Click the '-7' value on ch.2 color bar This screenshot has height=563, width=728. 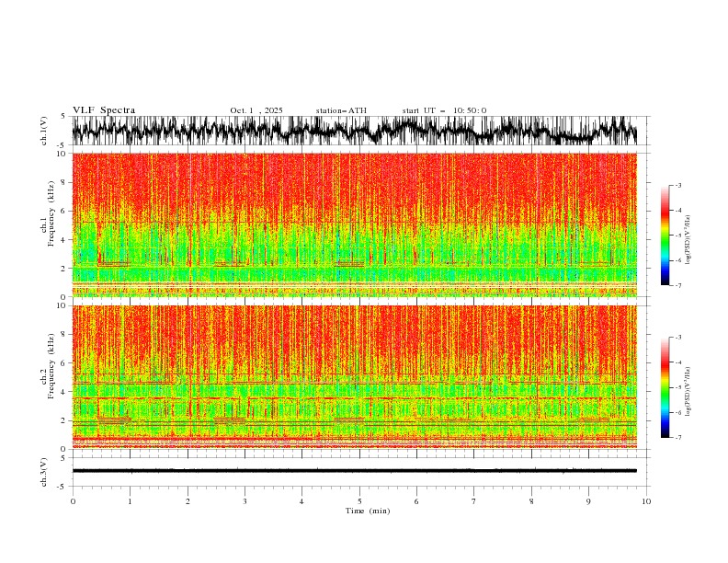click(x=677, y=437)
